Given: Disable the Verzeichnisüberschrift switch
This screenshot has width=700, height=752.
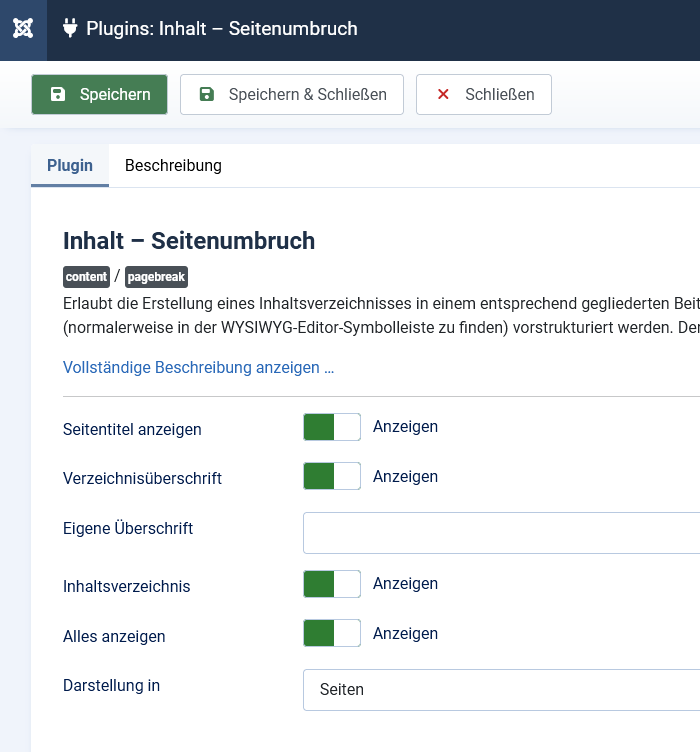Looking at the screenshot, I should 332,476.
